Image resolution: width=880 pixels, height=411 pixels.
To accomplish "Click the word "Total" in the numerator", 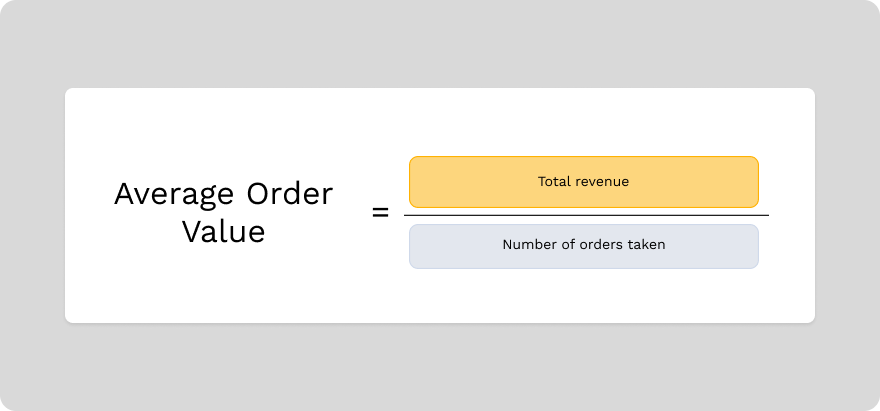I will [554, 181].
